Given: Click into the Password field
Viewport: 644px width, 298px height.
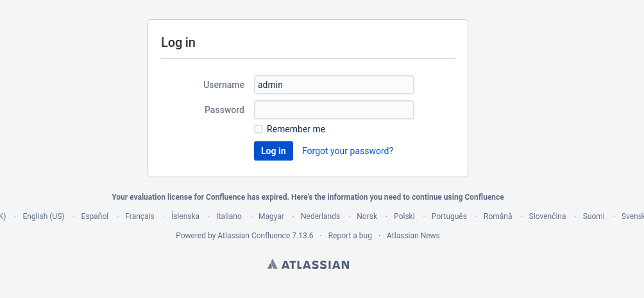Looking at the screenshot, I should [334, 110].
